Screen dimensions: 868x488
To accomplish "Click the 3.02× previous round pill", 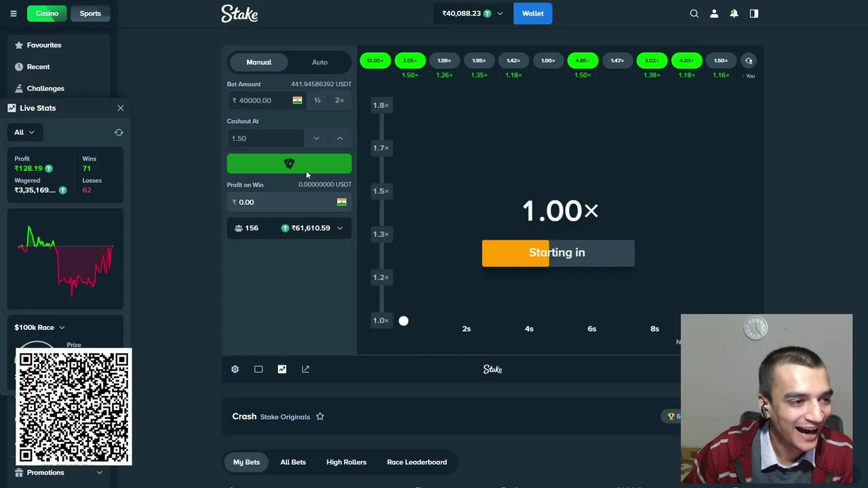I will (x=652, y=61).
